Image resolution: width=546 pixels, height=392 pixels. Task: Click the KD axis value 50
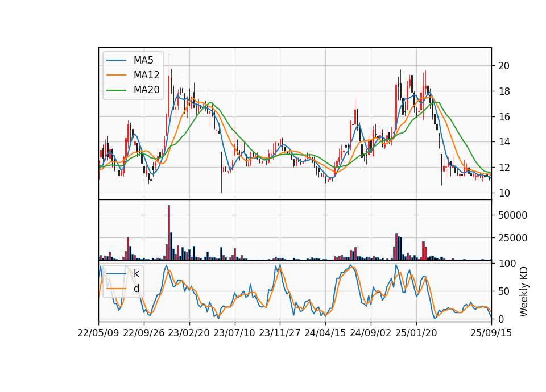[x=503, y=291]
